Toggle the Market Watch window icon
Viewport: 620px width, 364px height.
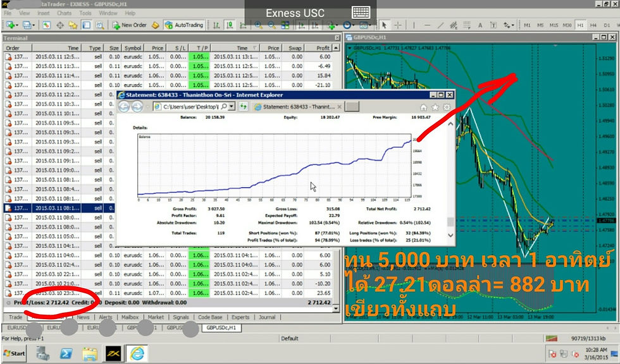click(x=46, y=25)
